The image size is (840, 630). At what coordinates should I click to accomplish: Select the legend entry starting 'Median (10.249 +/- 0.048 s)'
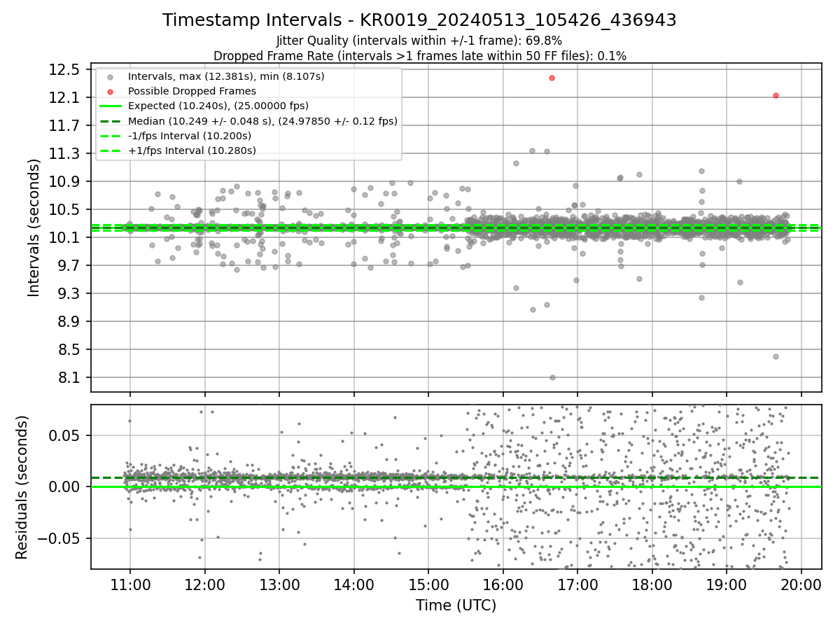pos(262,121)
